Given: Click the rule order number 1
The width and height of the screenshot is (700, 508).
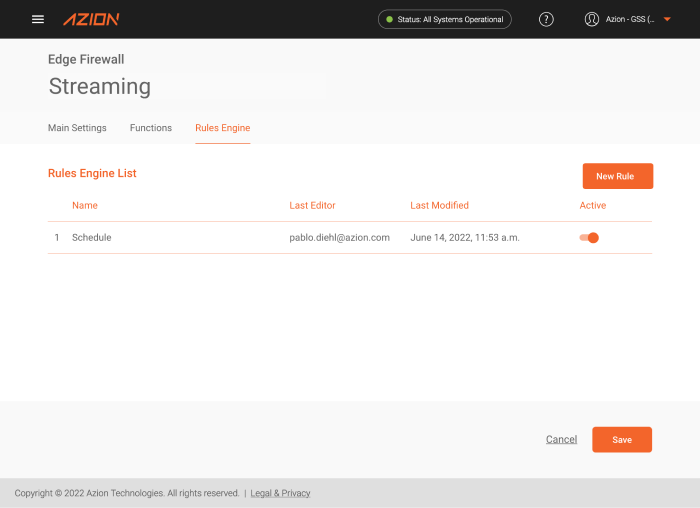Looking at the screenshot, I should [57, 237].
